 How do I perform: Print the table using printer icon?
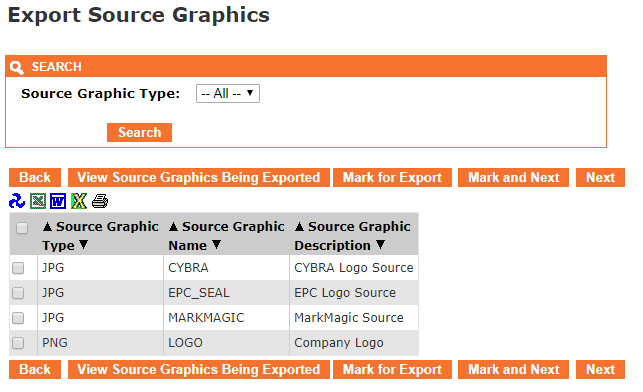100,201
